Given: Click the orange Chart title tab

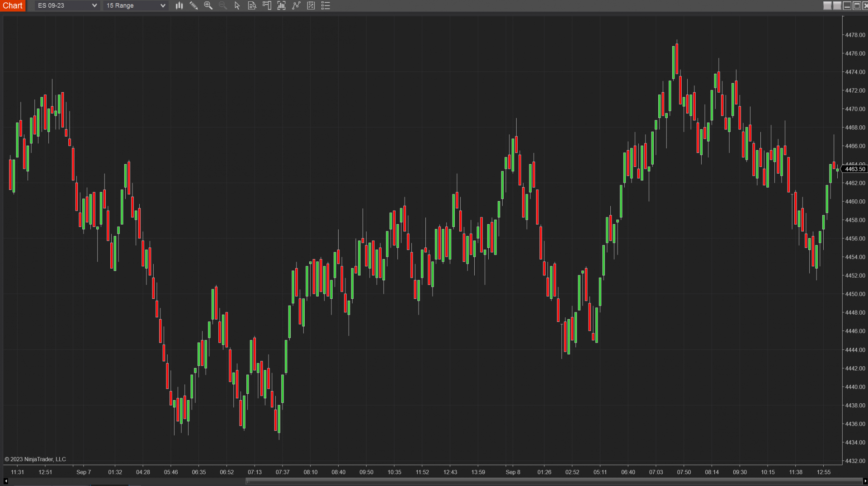Looking at the screenshot, I should coord(13,5).
